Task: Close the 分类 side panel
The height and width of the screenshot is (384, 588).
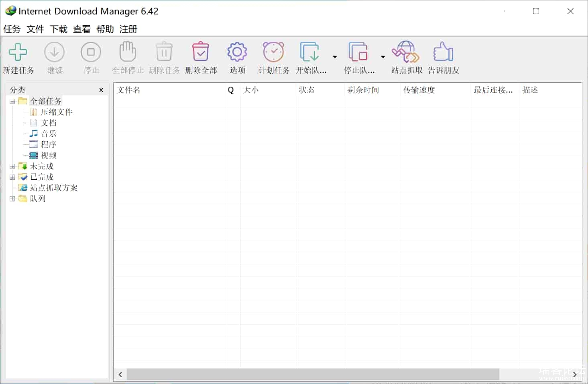Action: tap(101, 90)
